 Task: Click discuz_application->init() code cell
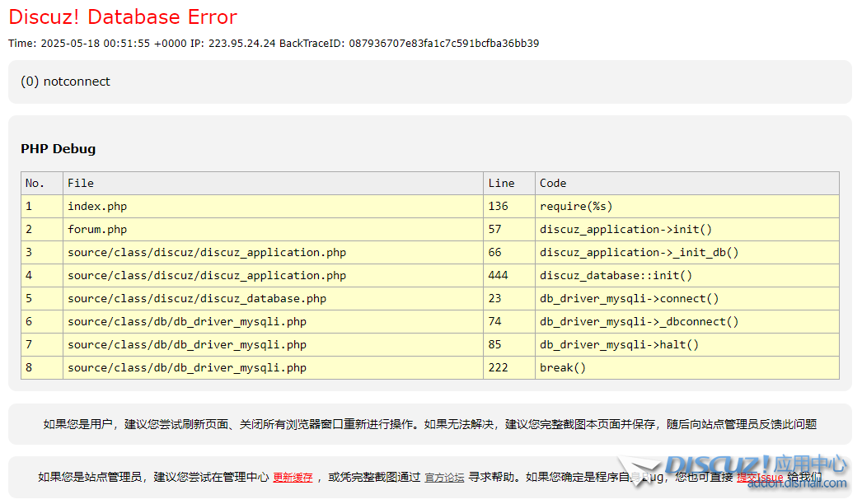pos(687,229)
